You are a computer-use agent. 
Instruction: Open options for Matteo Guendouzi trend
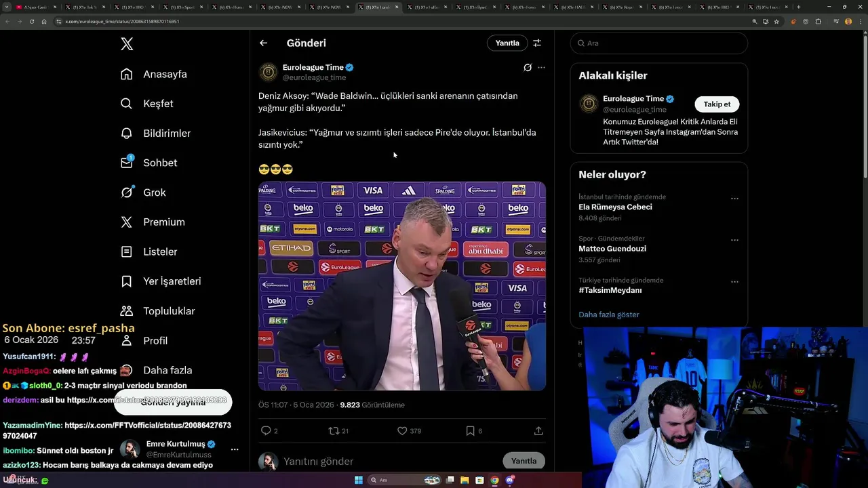[734, 240]
